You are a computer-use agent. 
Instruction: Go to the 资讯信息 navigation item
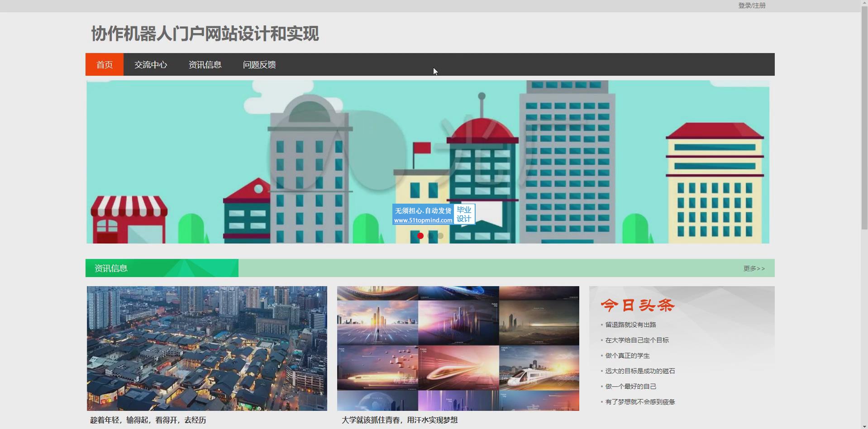coord(205,65)
